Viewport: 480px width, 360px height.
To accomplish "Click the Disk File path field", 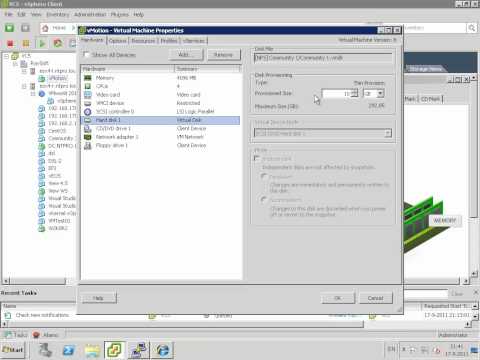I will click(x=323, y=58).
